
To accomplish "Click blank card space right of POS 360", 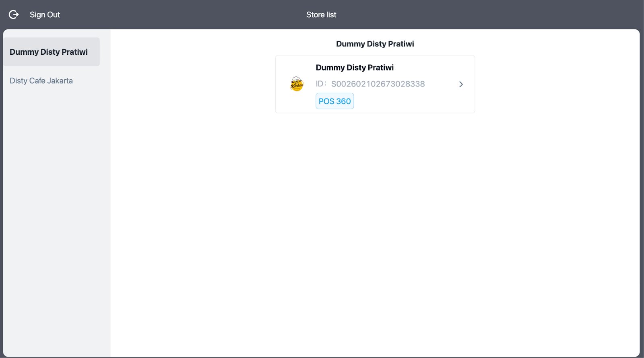I will 411,101.
